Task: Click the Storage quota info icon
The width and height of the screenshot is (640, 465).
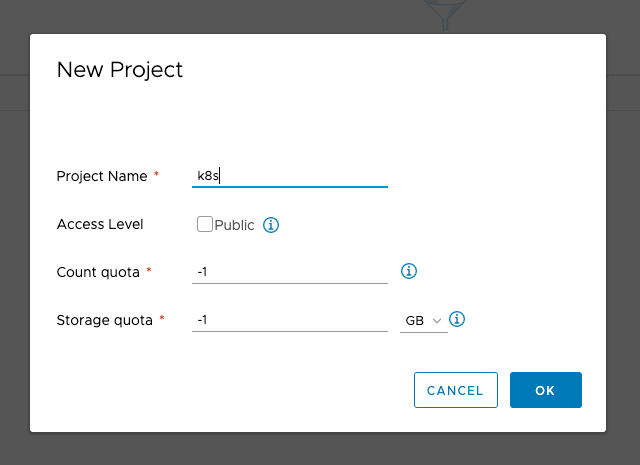Action: 458,320
